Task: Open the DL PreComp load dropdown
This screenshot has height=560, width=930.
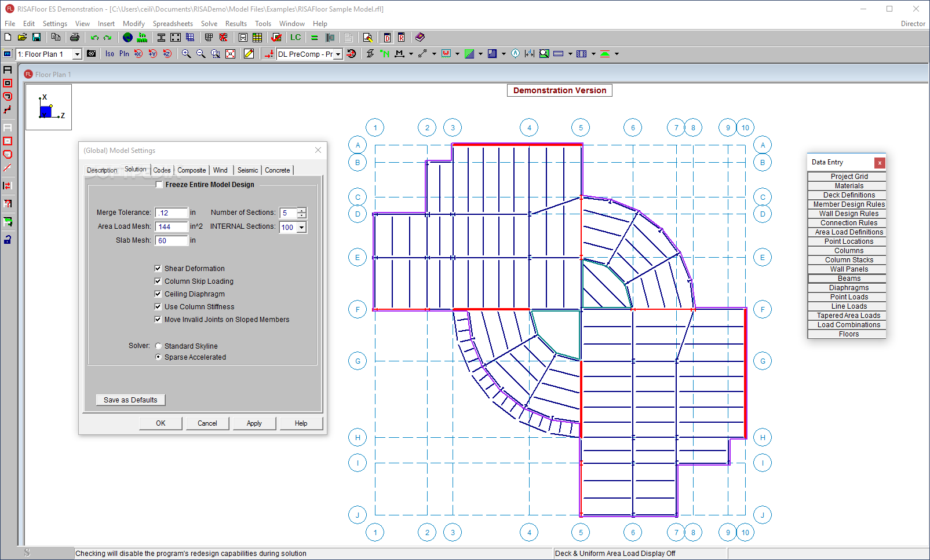Action: 338,54
